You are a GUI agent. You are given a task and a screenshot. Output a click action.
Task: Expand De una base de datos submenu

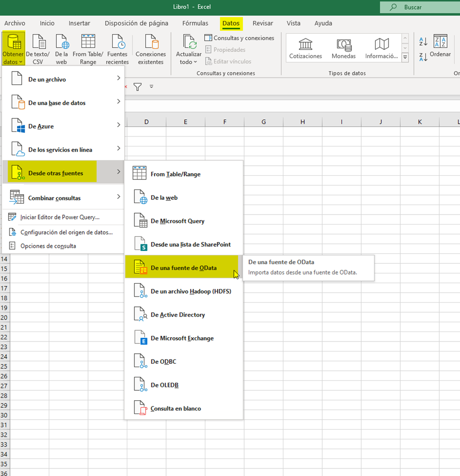coord(63,103)
